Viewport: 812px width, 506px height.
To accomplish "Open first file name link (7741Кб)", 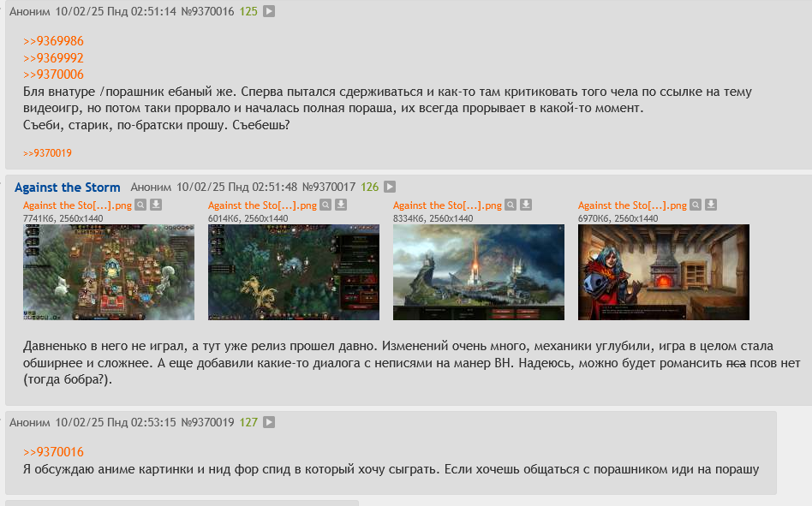I will 77,205.
